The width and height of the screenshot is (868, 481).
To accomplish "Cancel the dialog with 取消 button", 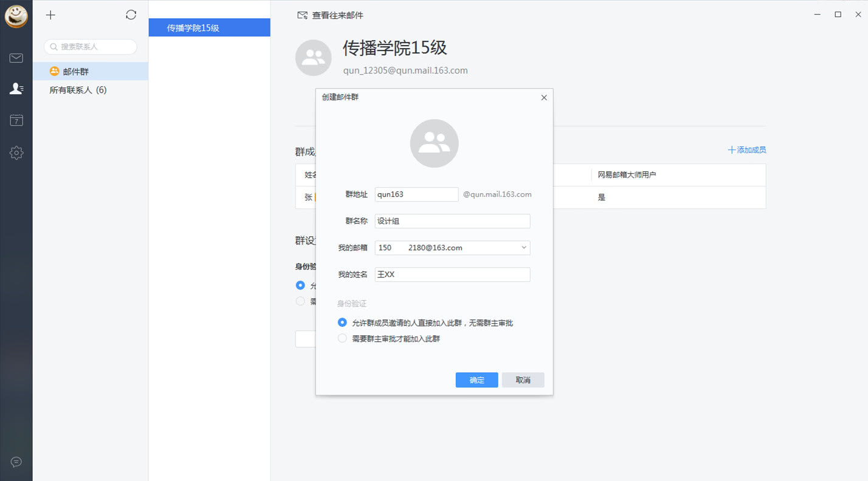I will click(523, 380).
